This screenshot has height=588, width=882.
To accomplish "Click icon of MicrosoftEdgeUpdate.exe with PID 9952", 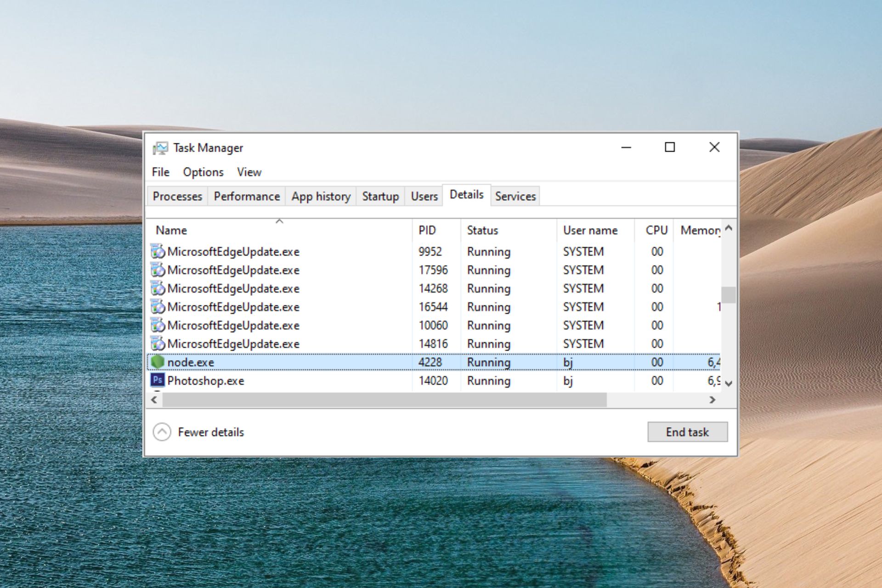I will 158,252.
